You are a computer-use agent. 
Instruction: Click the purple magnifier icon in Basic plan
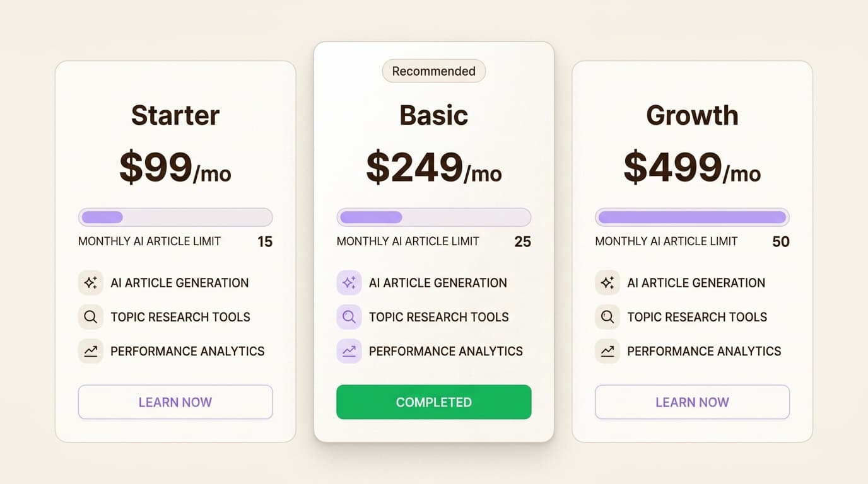tap(349, 317)
